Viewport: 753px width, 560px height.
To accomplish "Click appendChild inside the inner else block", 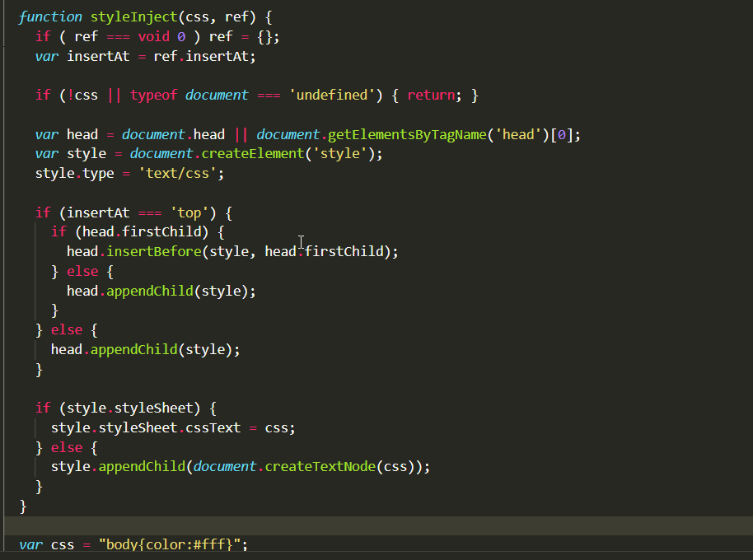I will point(149,292).
